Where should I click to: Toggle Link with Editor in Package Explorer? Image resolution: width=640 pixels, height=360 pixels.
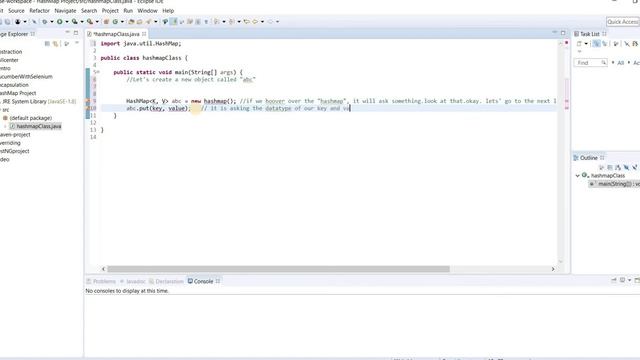coord(55,44)
